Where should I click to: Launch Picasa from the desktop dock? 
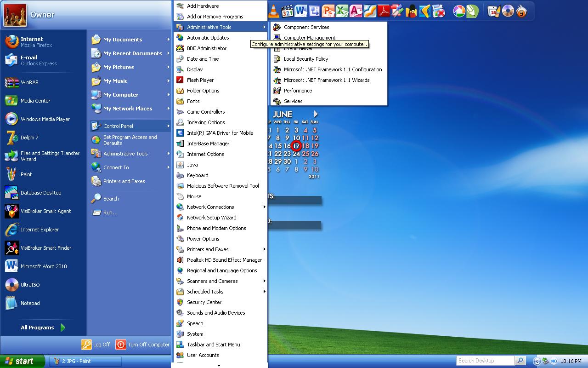coord(458,11)
